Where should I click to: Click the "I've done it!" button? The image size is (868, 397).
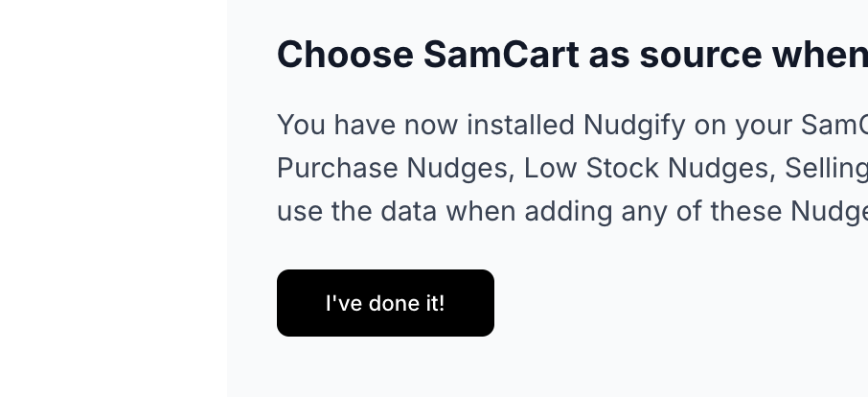385,303
